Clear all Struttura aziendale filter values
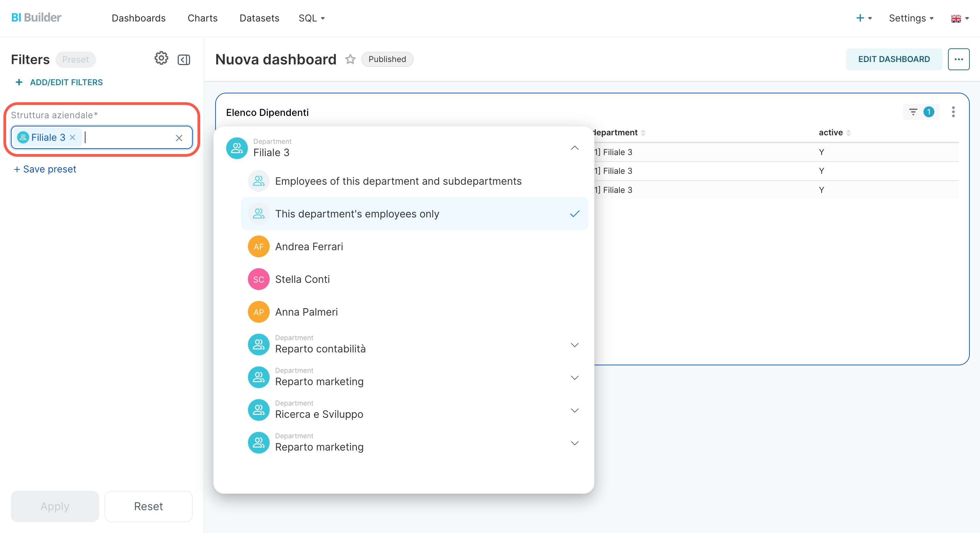 179,138
